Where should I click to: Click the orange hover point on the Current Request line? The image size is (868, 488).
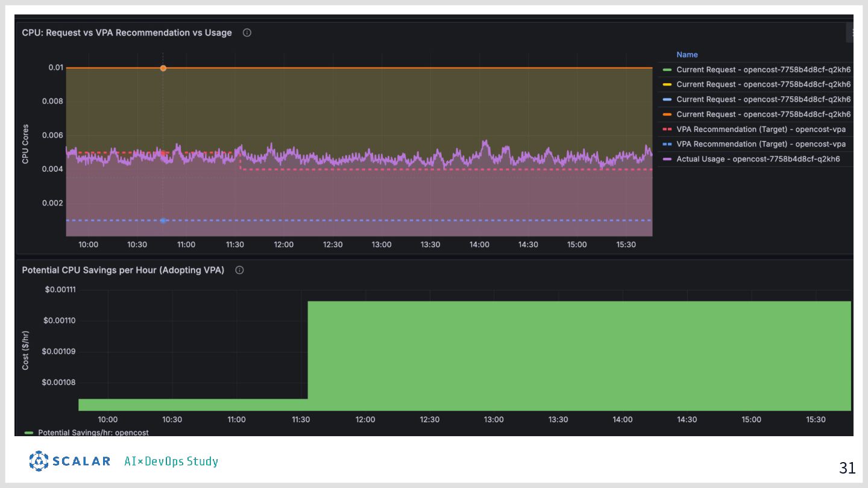click(163, 68)
